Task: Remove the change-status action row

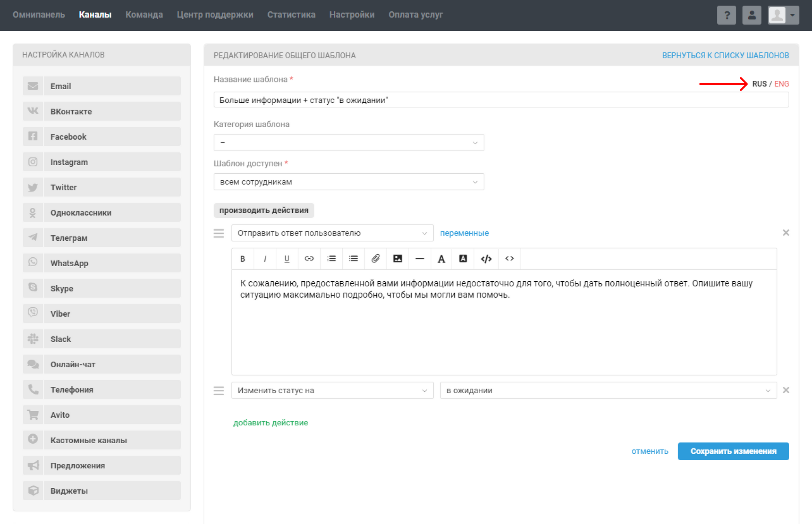Action: (786, 390)
